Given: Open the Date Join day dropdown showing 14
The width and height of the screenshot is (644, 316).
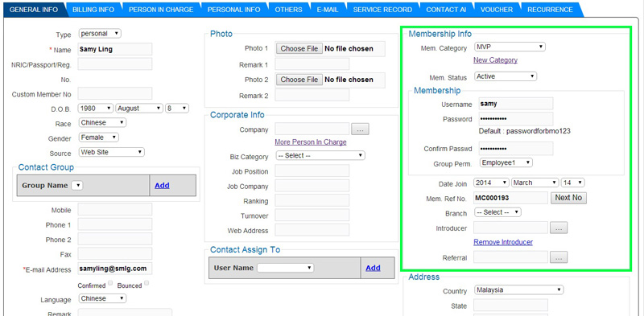Looking at the screenshot, I should point(573,183).
